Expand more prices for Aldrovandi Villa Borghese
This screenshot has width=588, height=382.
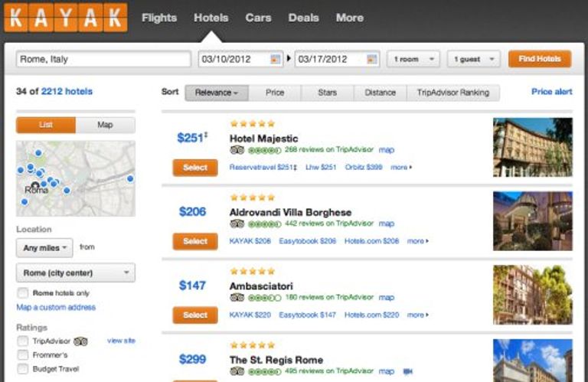click(x=418, y=241)
